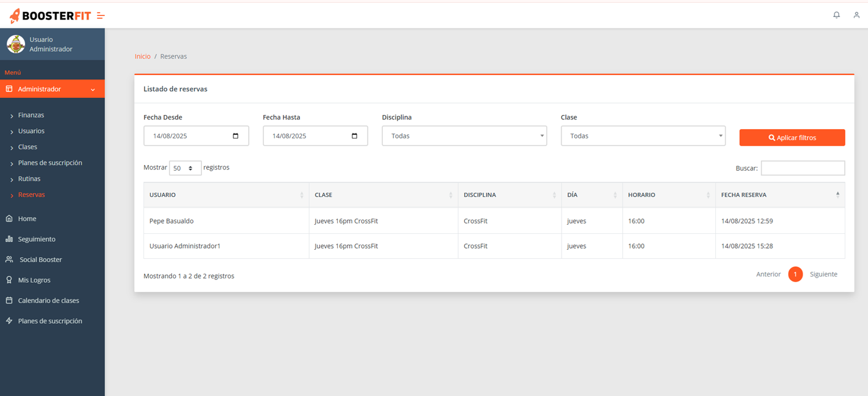868x396 pixels.
Task: Click page 1 pagination button
Action: tap(795, 274)
